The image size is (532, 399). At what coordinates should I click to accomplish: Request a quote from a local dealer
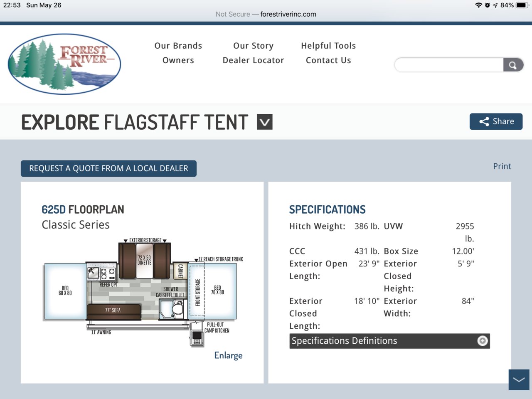[x=108, y=168]
